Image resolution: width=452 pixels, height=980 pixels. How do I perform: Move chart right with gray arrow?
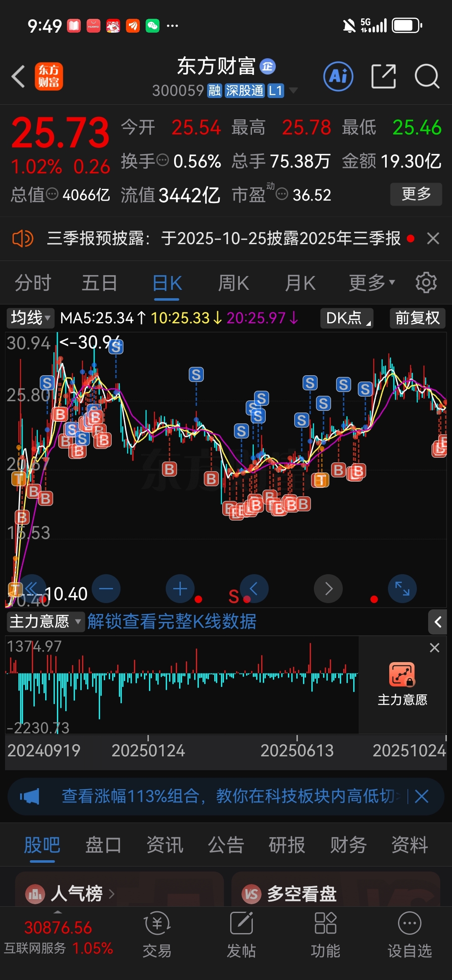328,588
